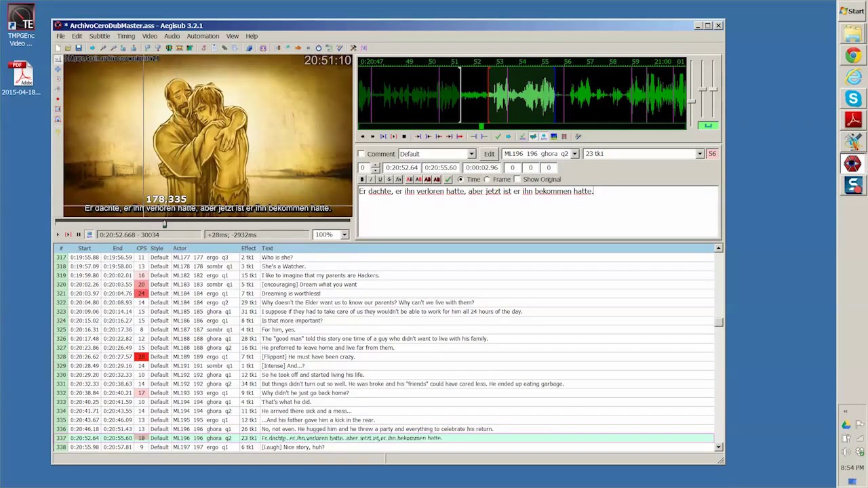The width and height of the screenshot is (868, 488).
Task: Open the script Properties toolbar icon
Action: pos(214,47)
